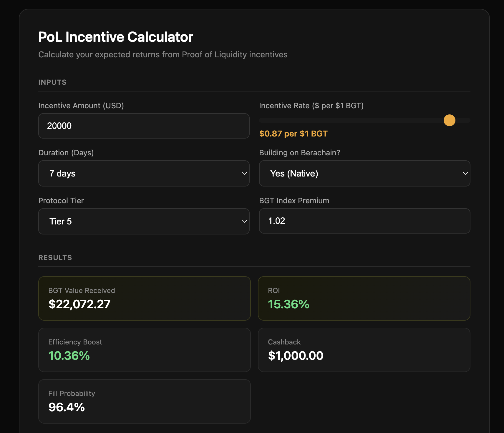Image resolution: width=504 pixels, height=433 pixels.
Task: Click the Incentive Amount (USD) label
Action: (x=81, y=106)
